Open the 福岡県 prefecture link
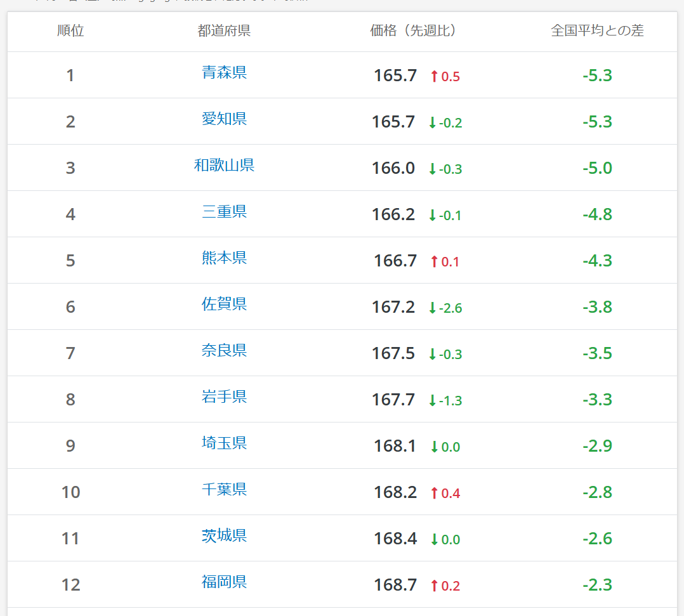 coord(224,582)
